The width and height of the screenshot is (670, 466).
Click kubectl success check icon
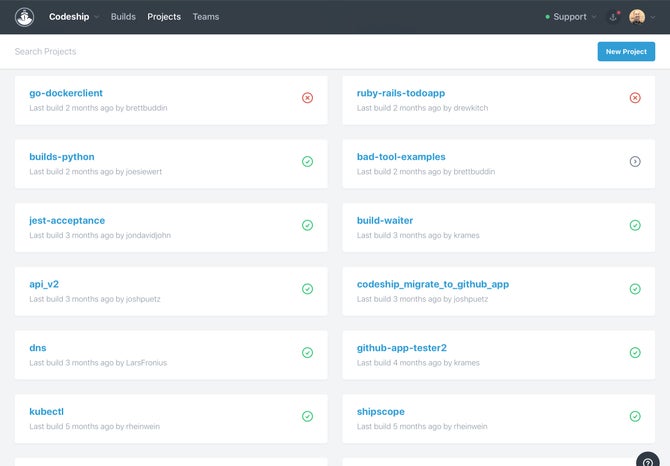(307, 416)
